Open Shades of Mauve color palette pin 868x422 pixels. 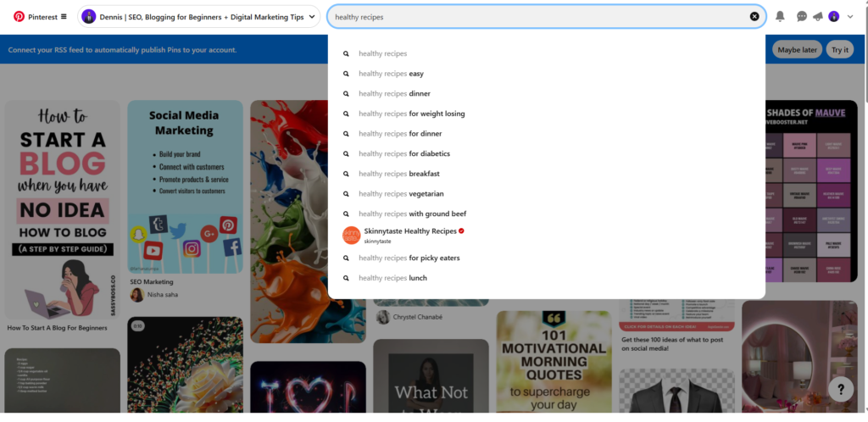(811, 191)
